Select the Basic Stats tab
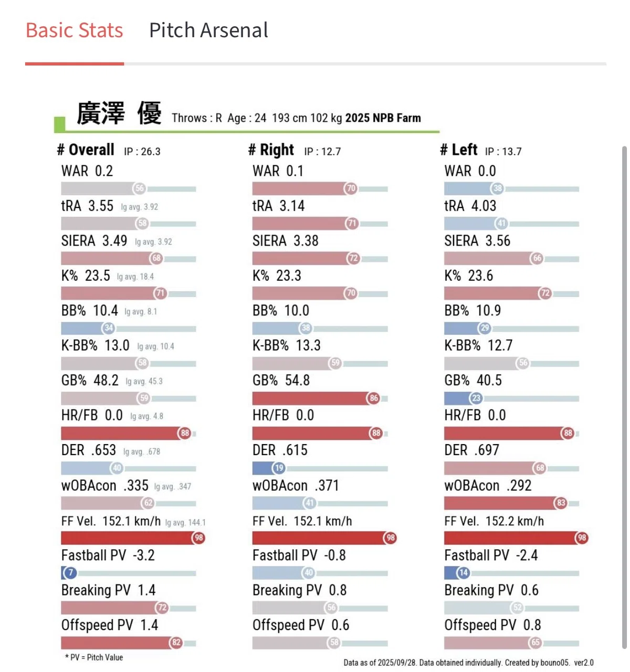The width and height of the screenshot is (630, 672). [x=75, y=30]
